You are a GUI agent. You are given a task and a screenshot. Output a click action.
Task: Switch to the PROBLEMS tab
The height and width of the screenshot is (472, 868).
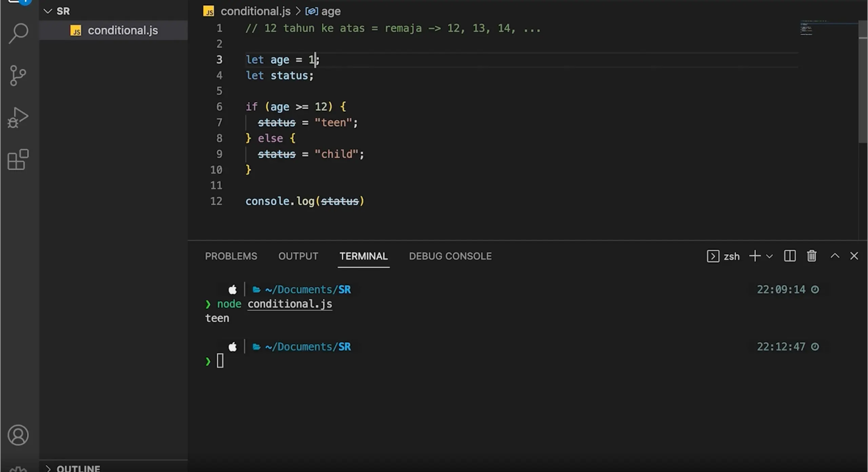point(231,256)
